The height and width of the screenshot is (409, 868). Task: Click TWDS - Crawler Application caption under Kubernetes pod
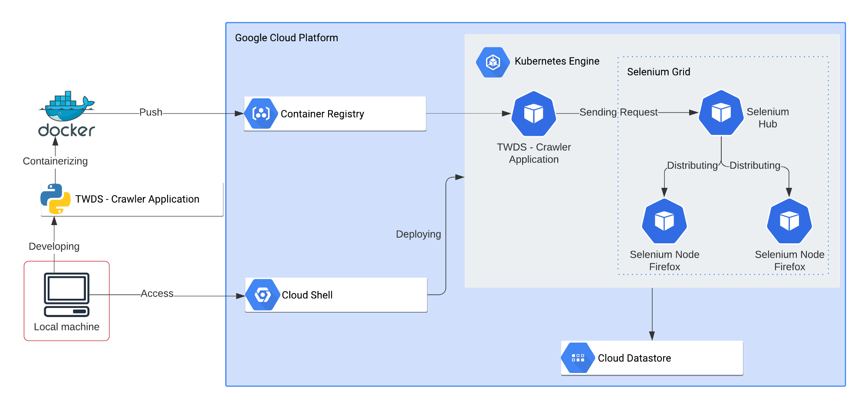tap(534, 153)
